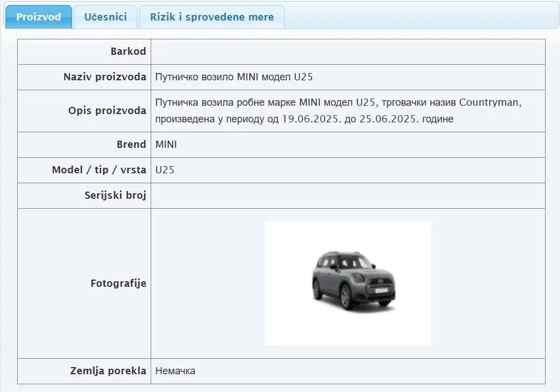Viewport: 560px width, 392px height.
Task: Click the MINI car photo thumbnail
Action: click(x=347, y=283)
